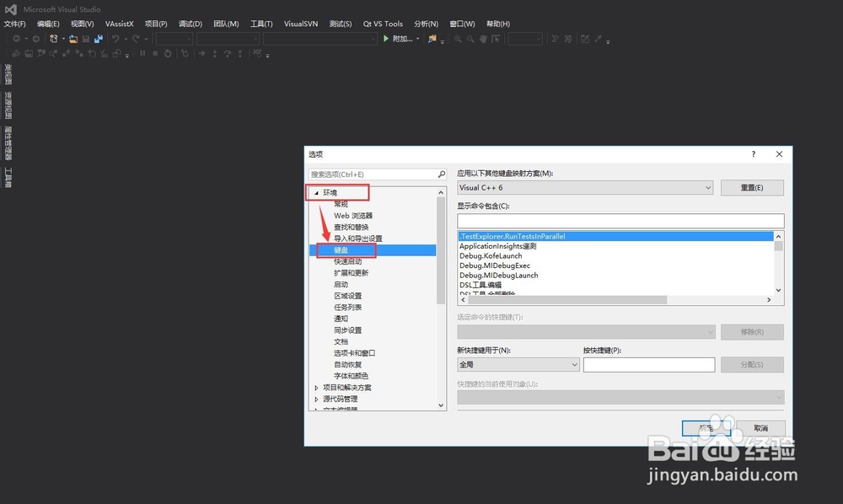Screen dimensions: 843x504
Task: Click the 按快捷键 shortcut input field
Action: [x=649, y=364]
